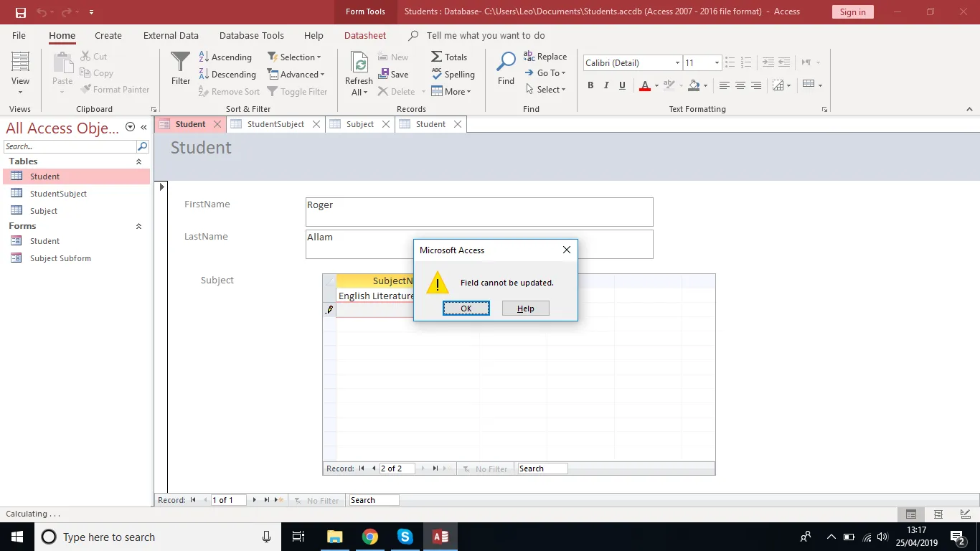Center the text alignment

click(x=740, y=85)
